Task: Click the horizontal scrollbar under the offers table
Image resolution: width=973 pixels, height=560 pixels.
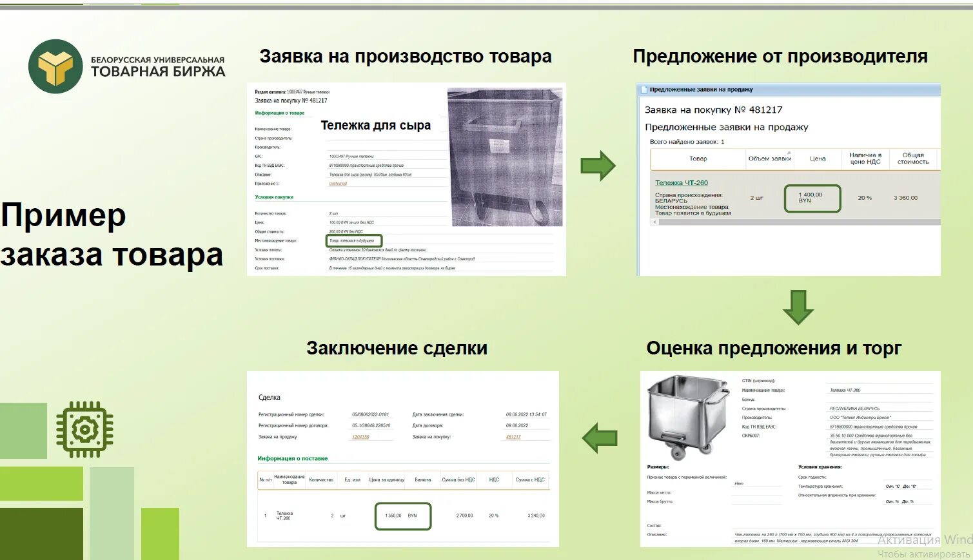Action: tap(795, 222)
